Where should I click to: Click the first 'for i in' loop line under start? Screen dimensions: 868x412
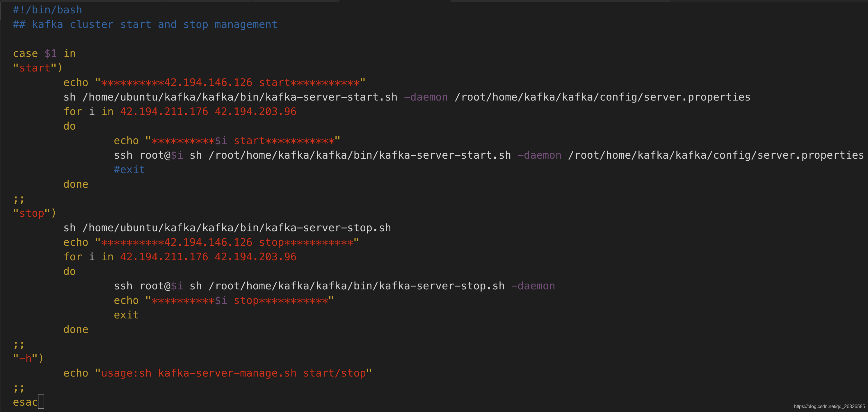[x=179, y=111]
